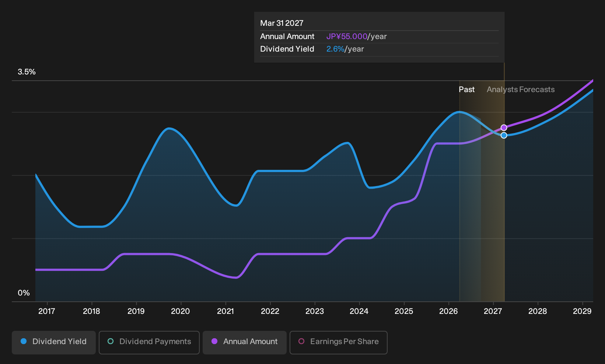This screenshot has height=364, width=605.
Task: Click the 2020 x-axis label
Action: tap(181, 311)
